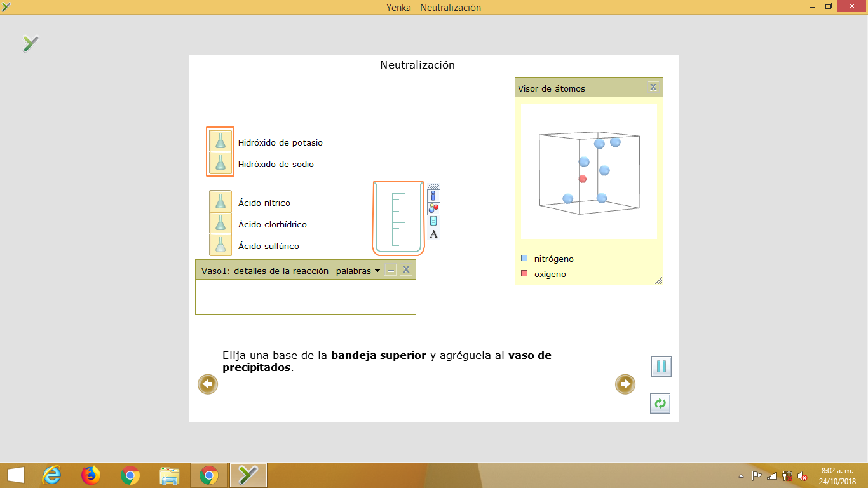Click the hatched beaker toolbar handle

(433, 187)
